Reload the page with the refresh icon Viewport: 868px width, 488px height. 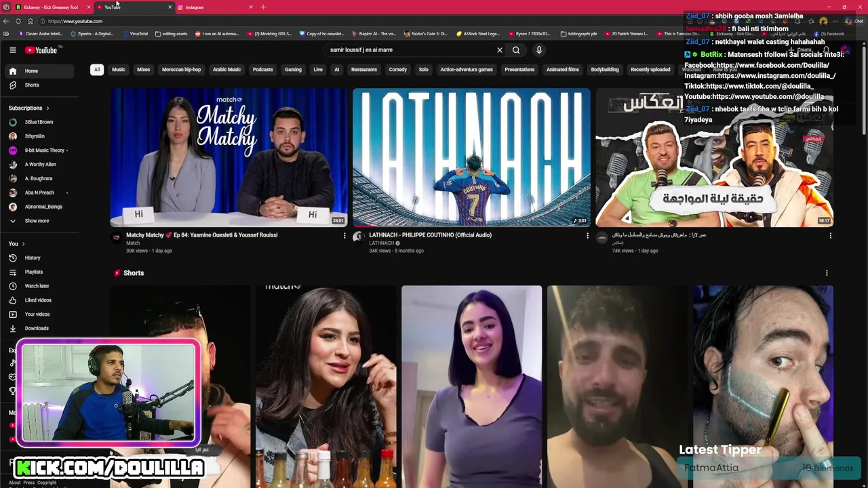18,21
